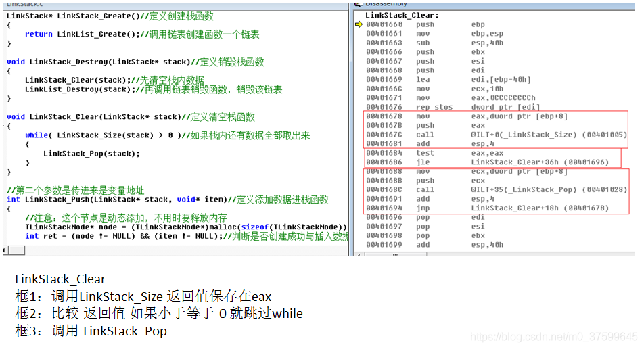Click the yellow current-instruction arrow at 00401660
This screenshot has height=349, width=644.
pyautogui.click(x=359, y=24)
